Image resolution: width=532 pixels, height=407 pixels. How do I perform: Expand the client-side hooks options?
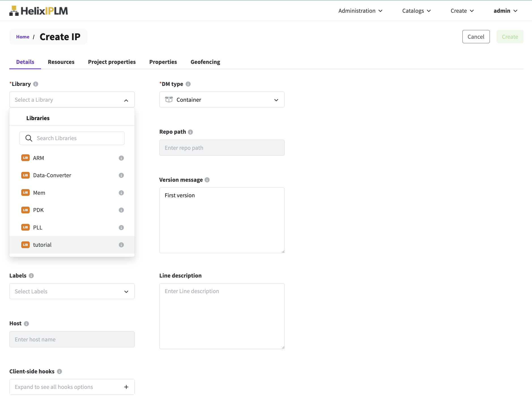(126, 387)
